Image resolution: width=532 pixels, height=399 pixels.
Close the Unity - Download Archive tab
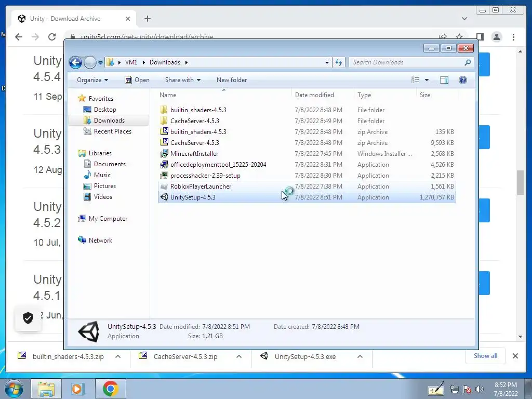[128, 19]
